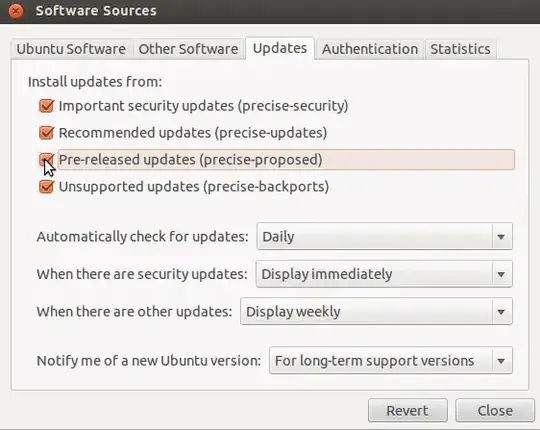Viewport: 540px width, 430px height.
Task: Open the Daily update check frequency dropdown
Action: pos(385,236)
